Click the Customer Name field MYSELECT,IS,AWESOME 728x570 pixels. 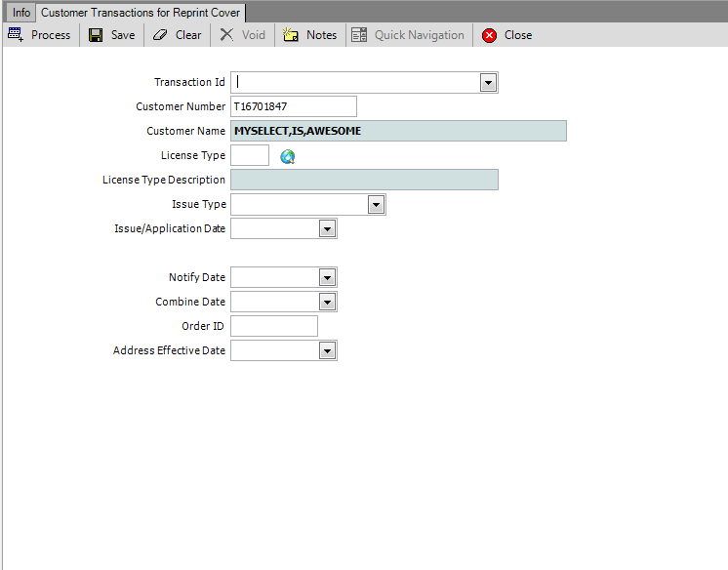click(x=398, y=131)
